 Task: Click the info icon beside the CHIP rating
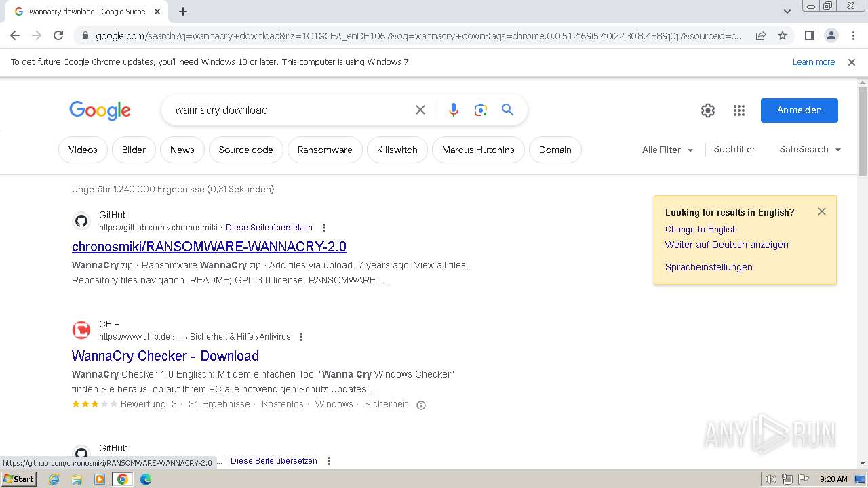click(420, 405)
